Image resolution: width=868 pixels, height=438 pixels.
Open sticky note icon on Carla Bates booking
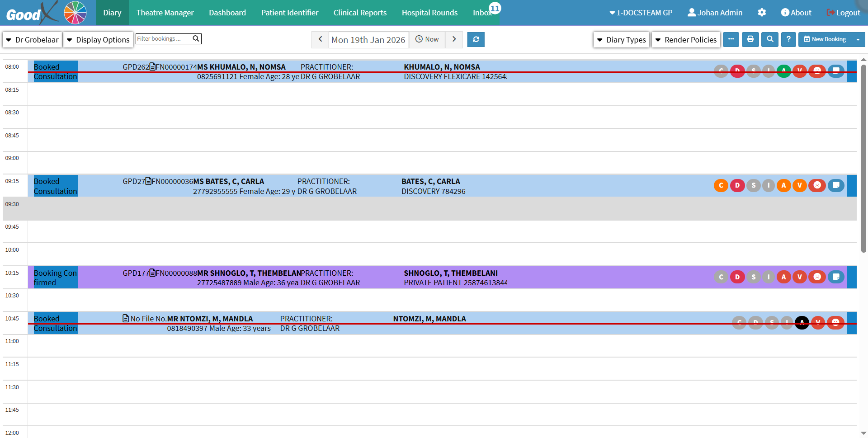tap(835, 185)
